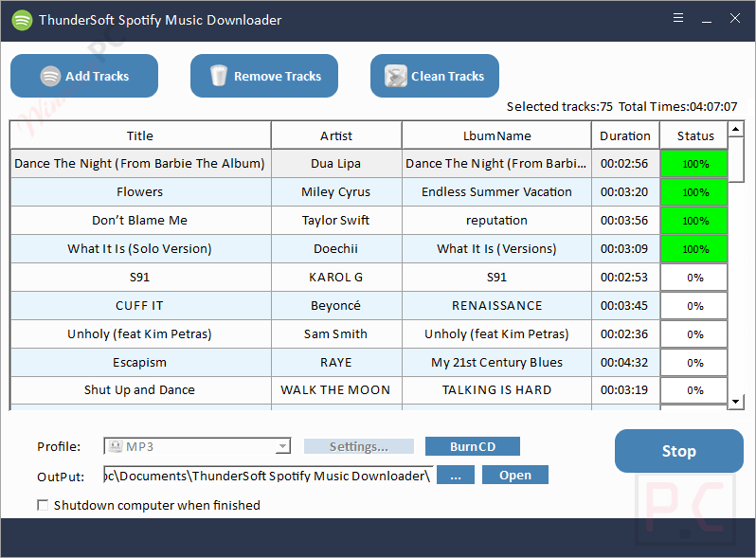This screenshot has width=756, height=558.
Task: Click the WALK THE MOON artist cell
Action: [x=336, y=390]
